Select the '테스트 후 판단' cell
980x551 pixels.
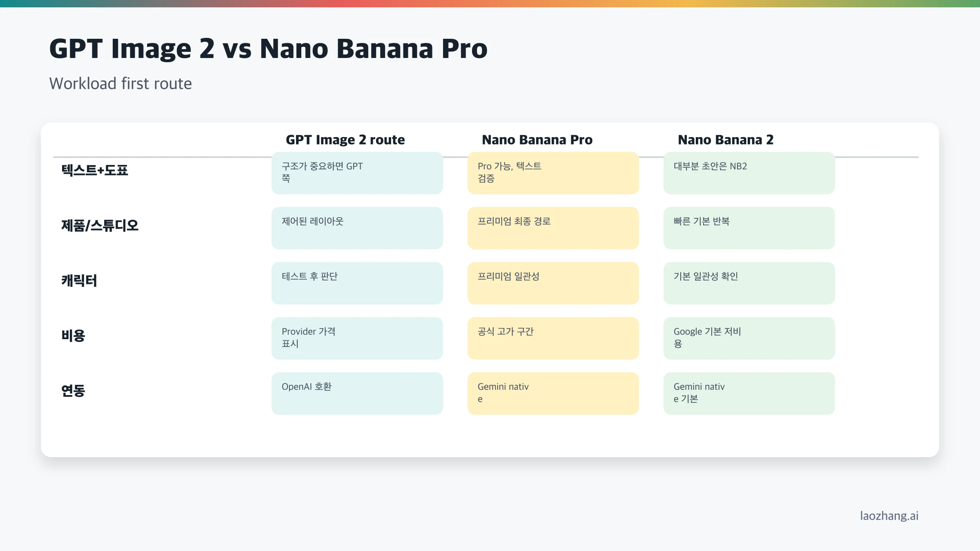point(357,283)
